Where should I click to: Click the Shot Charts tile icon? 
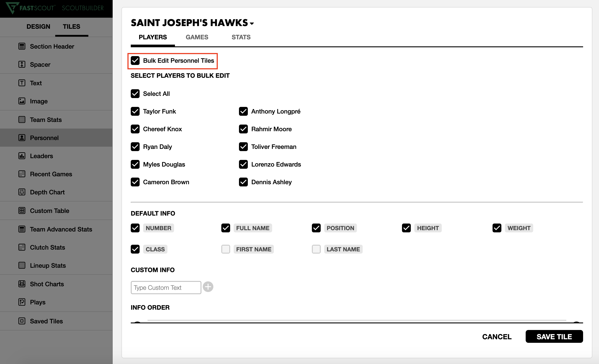coord(22,284)
